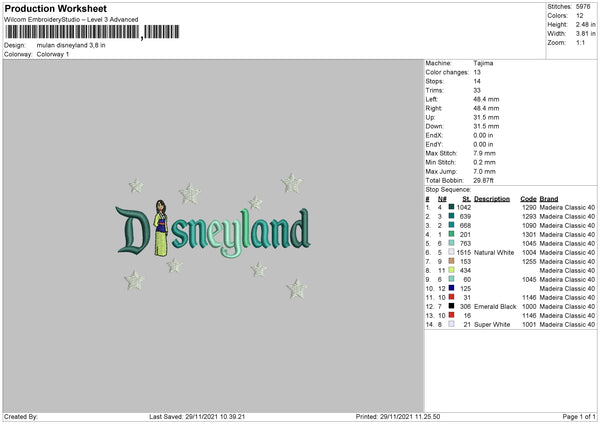Select the Super White description

(x=492, y=325)
